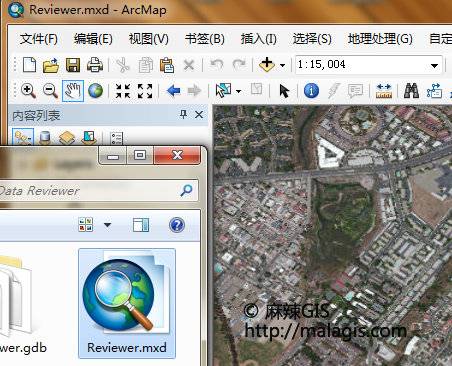Select the Zoom Out tool

50,91
